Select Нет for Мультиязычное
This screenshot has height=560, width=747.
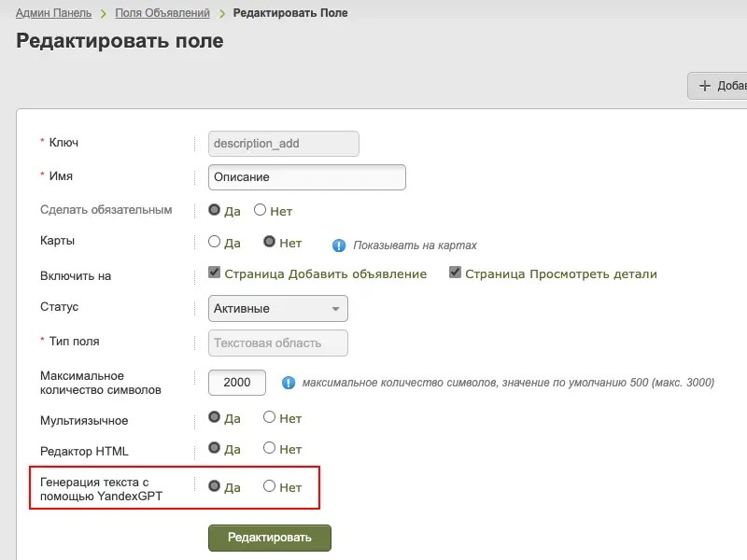270,418
